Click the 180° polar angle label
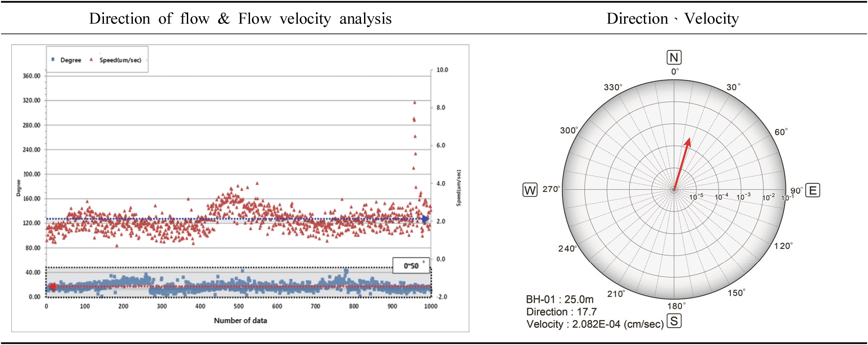Viewport: 868px width, 345px height. tap(676, 306)
